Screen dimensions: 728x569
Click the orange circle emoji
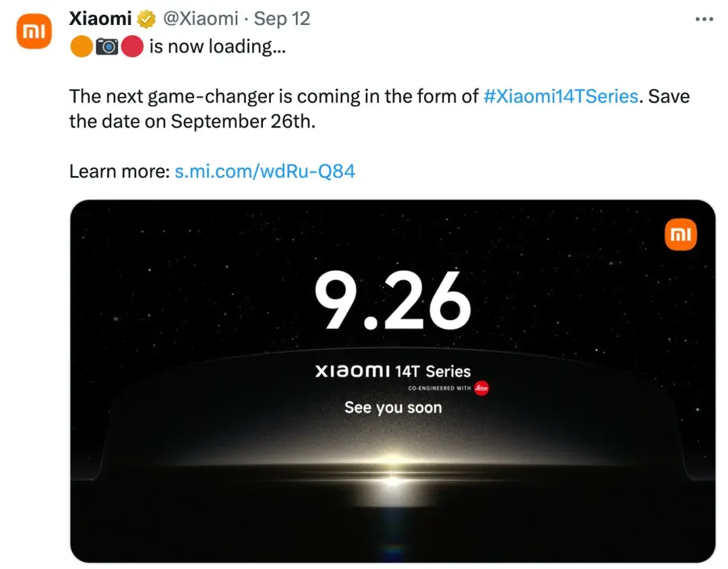(x=81, y=47)
